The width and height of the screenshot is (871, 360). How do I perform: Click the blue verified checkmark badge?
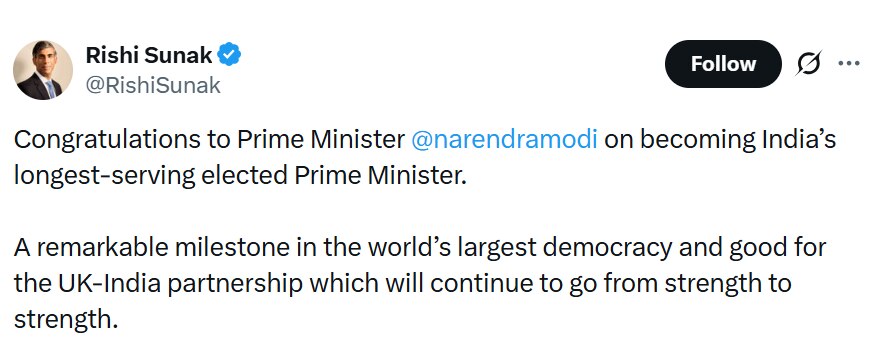(229, 55)
